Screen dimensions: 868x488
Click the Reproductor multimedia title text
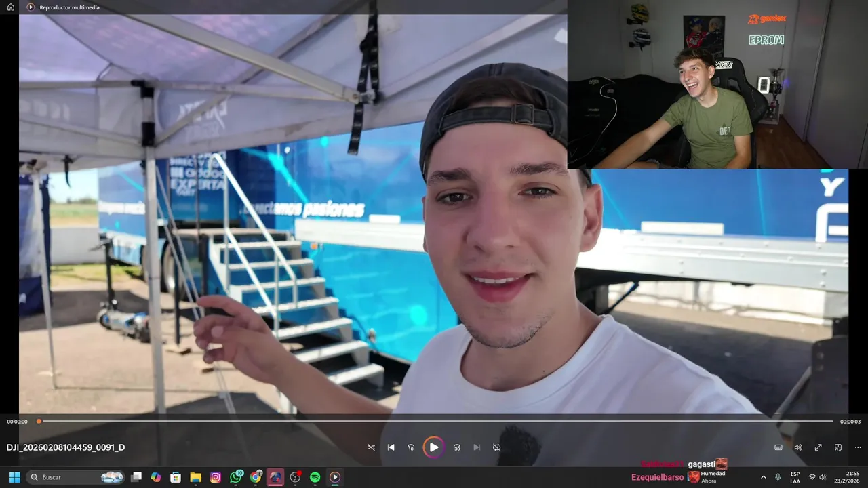69,7
